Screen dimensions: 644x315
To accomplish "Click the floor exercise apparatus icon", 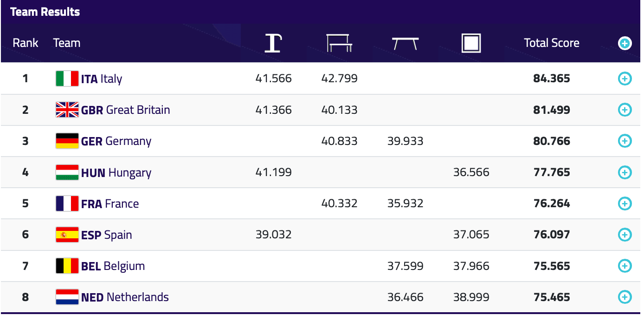I will tap(471, 43).
